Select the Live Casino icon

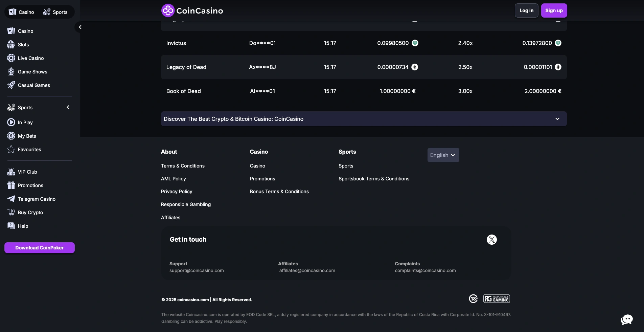pos(10,58)
